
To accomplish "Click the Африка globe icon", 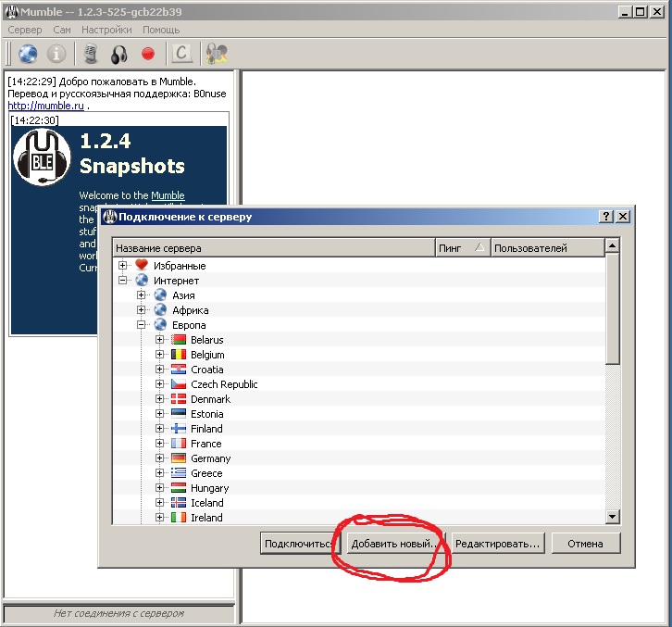I will [x=160, y=310].
